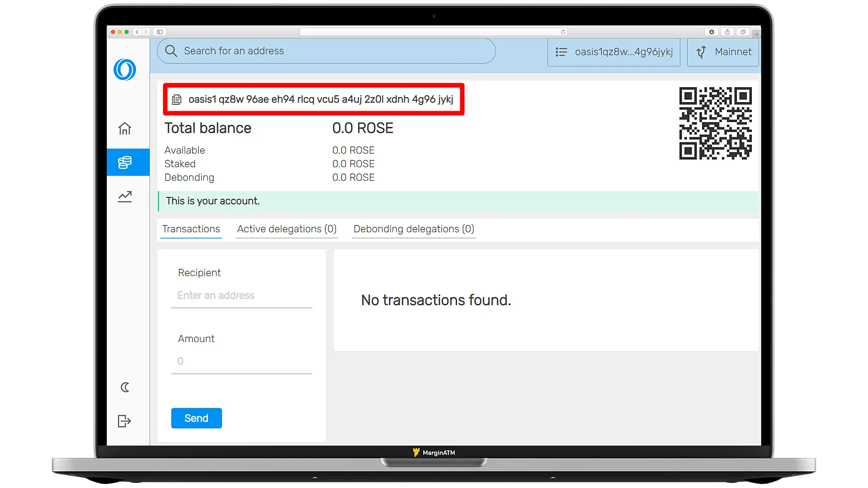Click the account list icon in selector
This screenshot has height=488, width=868.
[x=561, y=52]
